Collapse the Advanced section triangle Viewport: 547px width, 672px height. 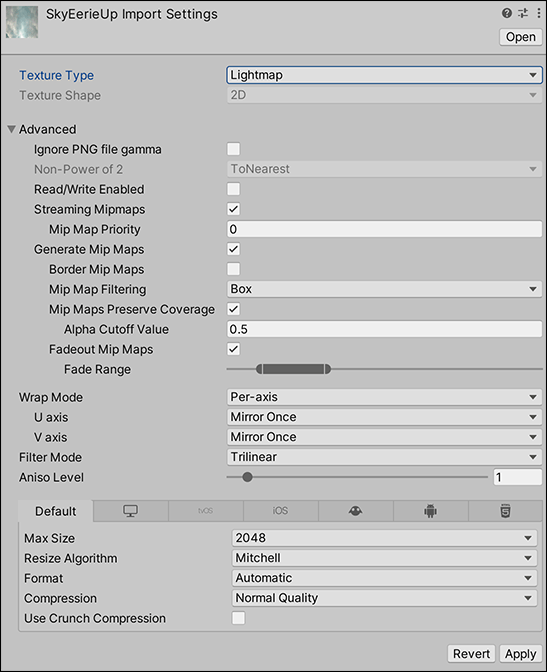pos(12,129)
